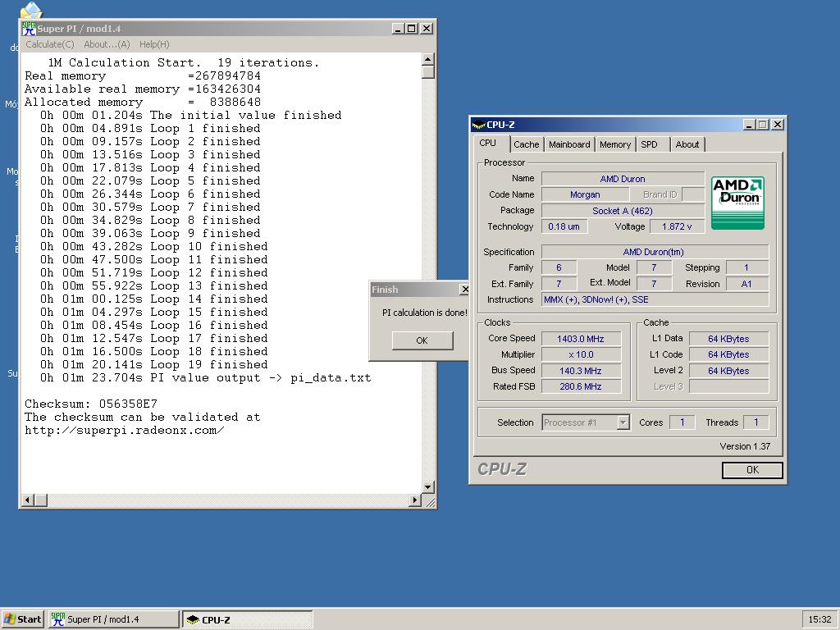This screenshot has height=630, width=840.
Task: Click OK in the Finish dialog
Action: point(422,340)
